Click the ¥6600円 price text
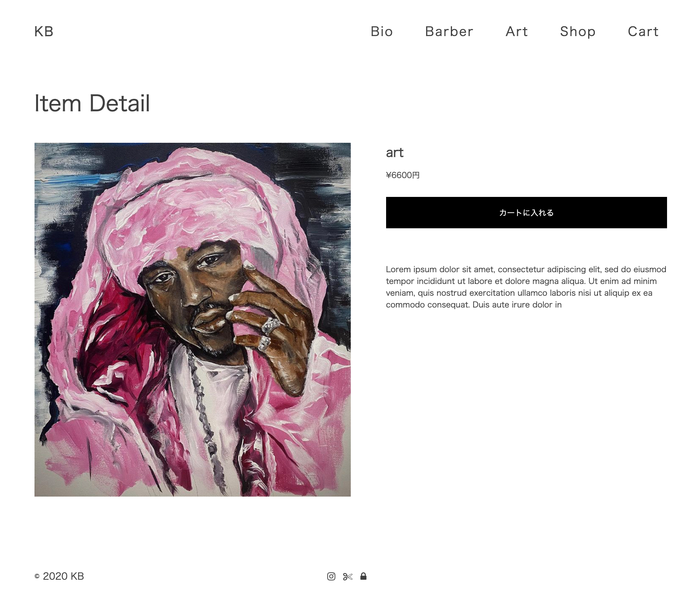Screen dimensions: 700x597 (403, 175)
